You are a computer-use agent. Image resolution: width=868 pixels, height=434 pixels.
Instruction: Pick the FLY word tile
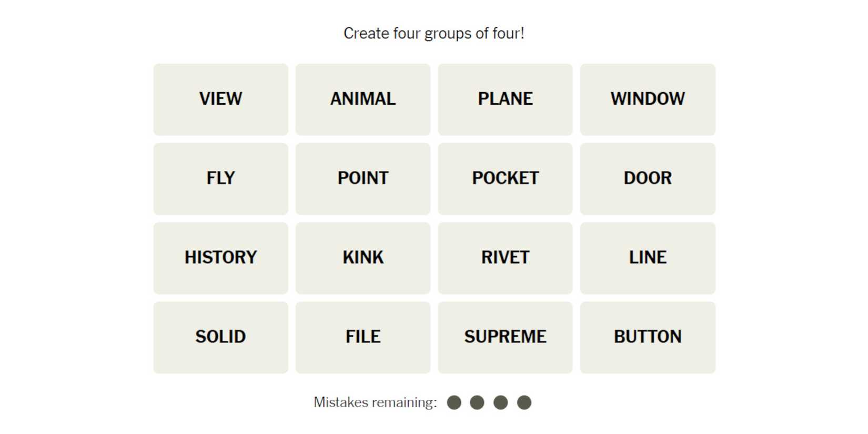click(220, 179)
